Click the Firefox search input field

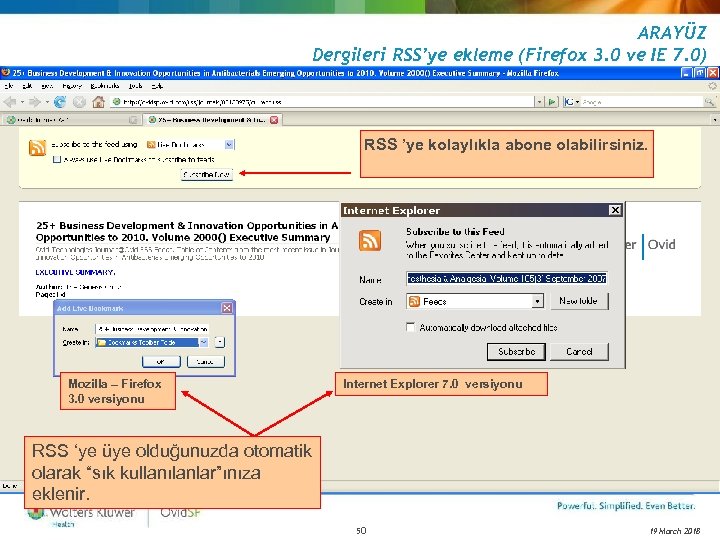tap(642, 102)
